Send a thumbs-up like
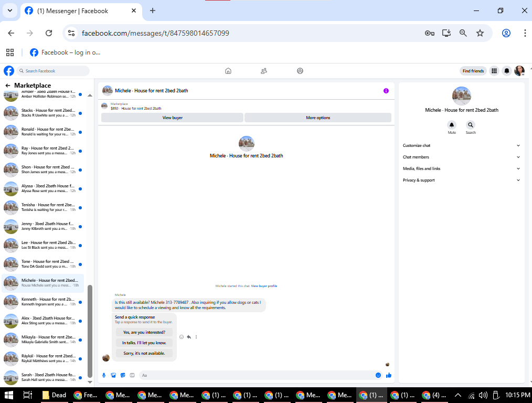The image size is (532, 403). (389, 375)
